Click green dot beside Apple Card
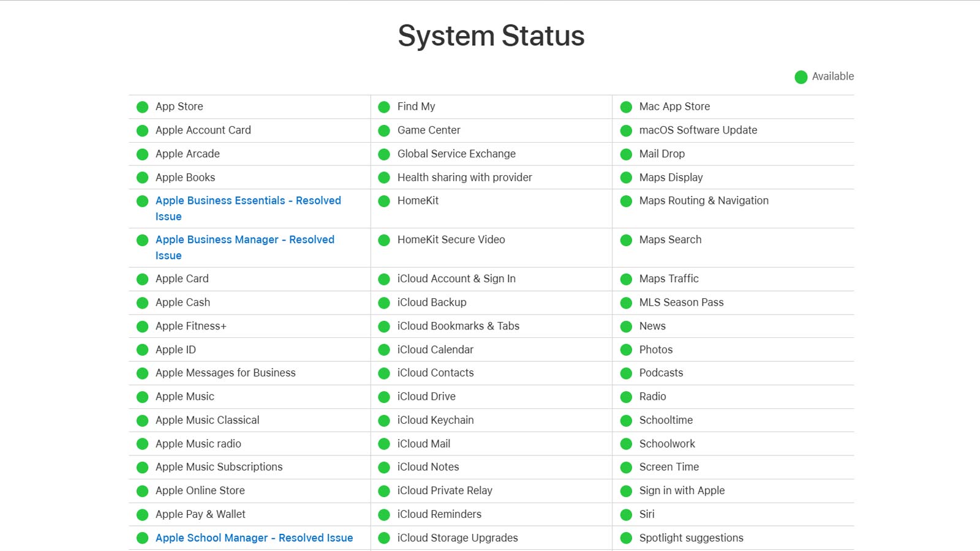The height and width of the screenshot is (551, 980). tap(143, 279)
